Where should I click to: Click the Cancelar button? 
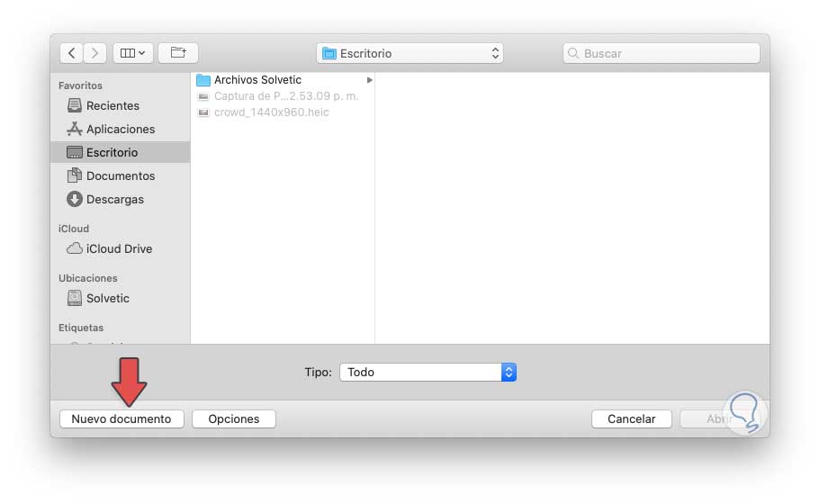(x=631, y=418)
